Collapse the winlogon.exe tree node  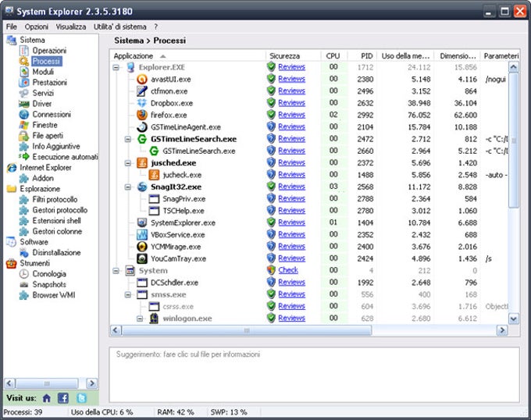coord(140,319)
